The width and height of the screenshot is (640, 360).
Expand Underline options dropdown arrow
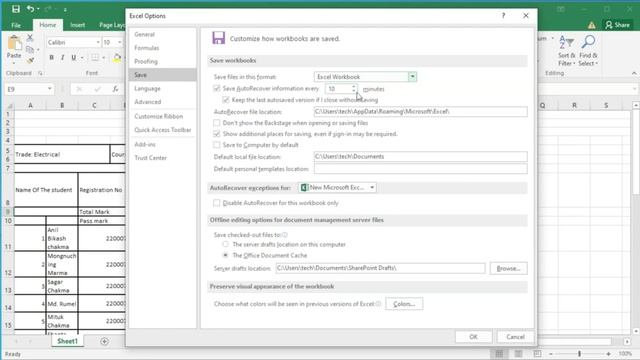pos(82,58)
